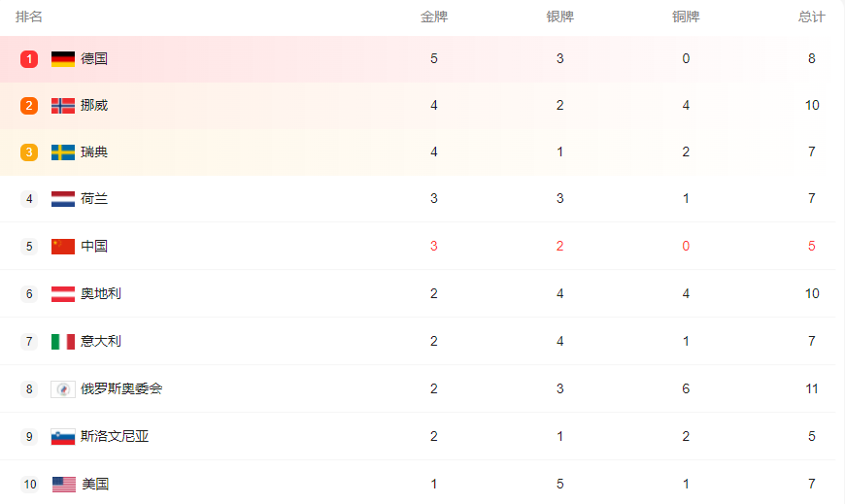Click the yellow rank 3 badge

click(x=29, y=152)
